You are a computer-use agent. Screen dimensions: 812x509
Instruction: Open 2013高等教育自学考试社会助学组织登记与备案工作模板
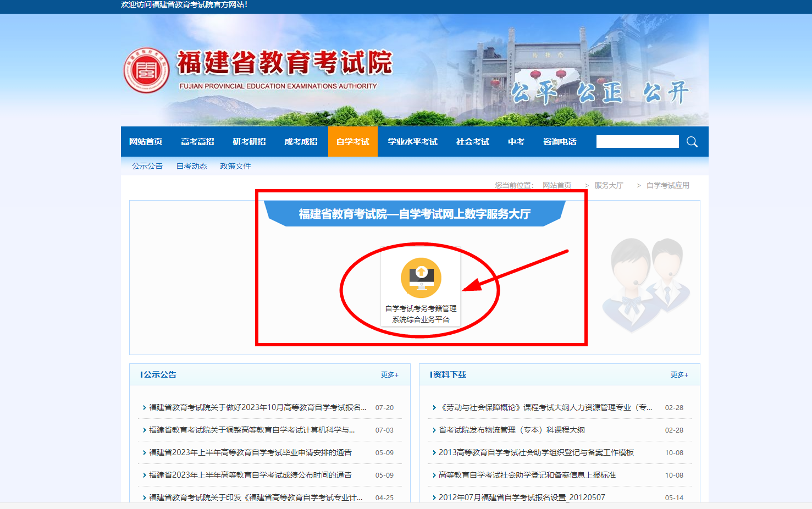pos(536,452)
